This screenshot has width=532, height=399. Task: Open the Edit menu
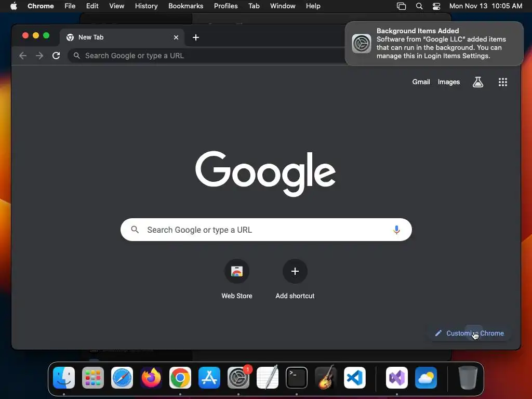coord(92,6)
